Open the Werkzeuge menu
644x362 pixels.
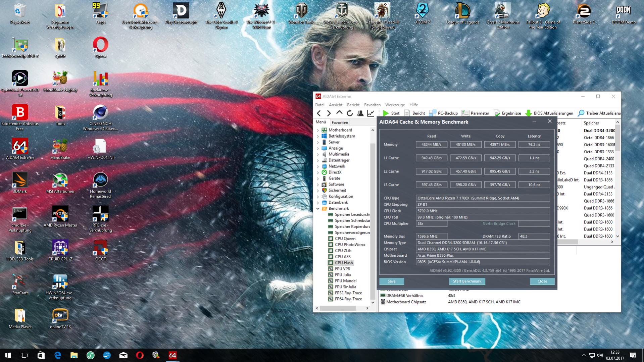click(395, 105)
